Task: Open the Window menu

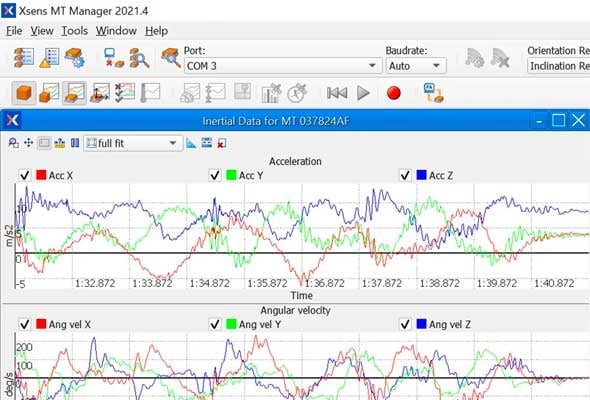Action: point(116,31)
